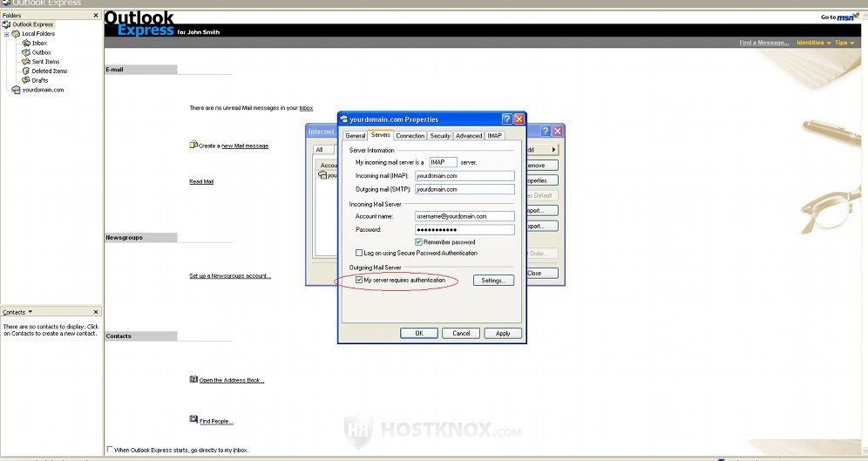
Task: Check go directly to Inbox on startup
Action: click(x=110, y=450)
